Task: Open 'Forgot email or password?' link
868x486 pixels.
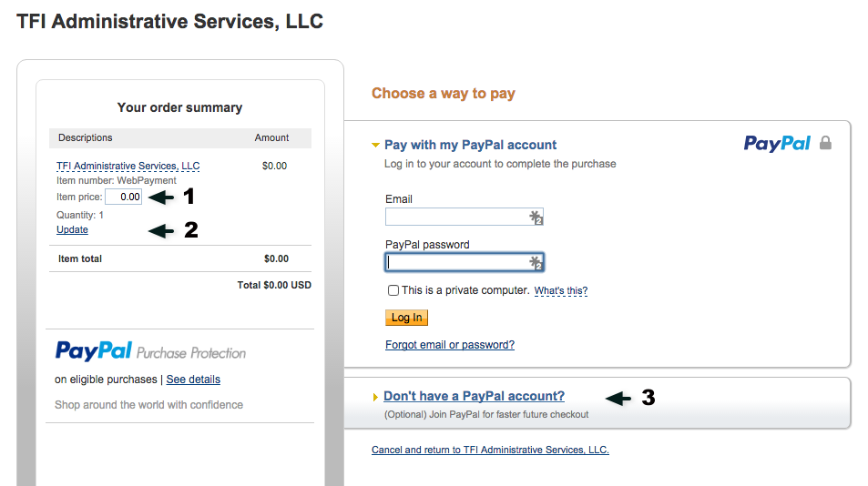Action: click(450, 344)
